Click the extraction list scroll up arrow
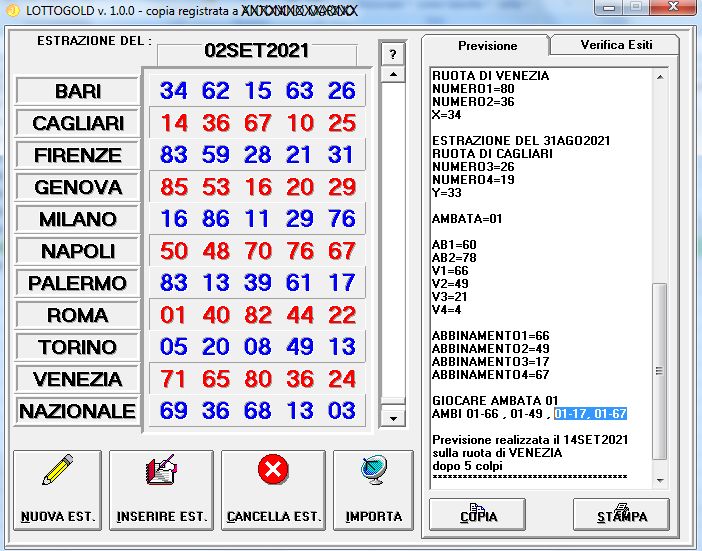 [393, 74]
